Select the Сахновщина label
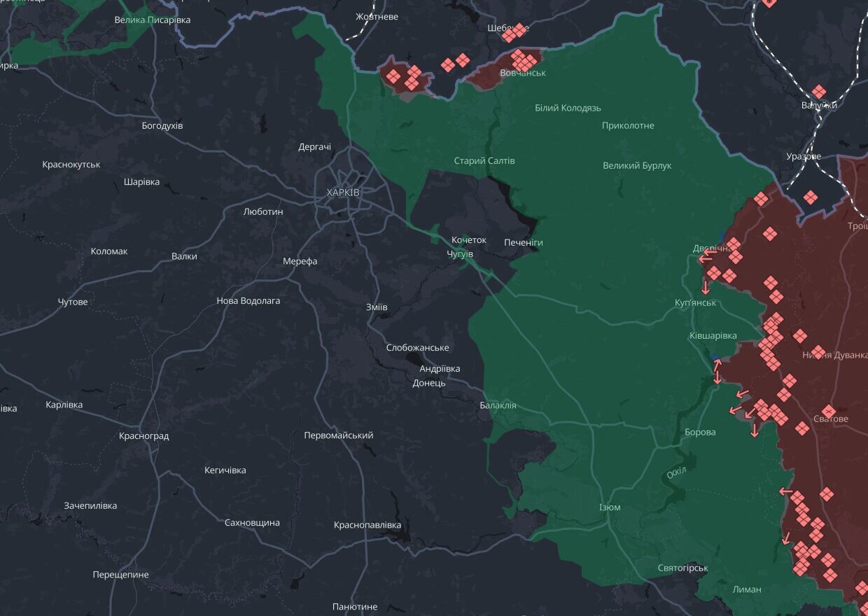 click(x=252, y=523)
